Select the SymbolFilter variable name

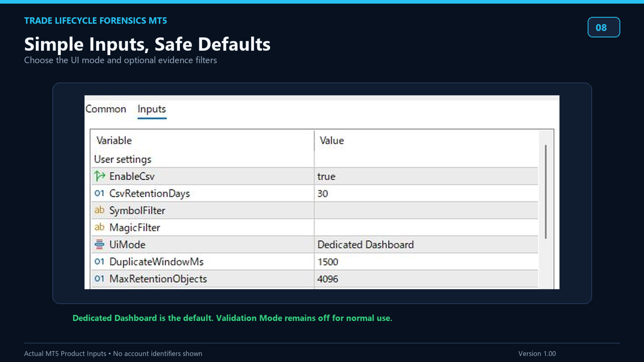(x=137, y=210)
